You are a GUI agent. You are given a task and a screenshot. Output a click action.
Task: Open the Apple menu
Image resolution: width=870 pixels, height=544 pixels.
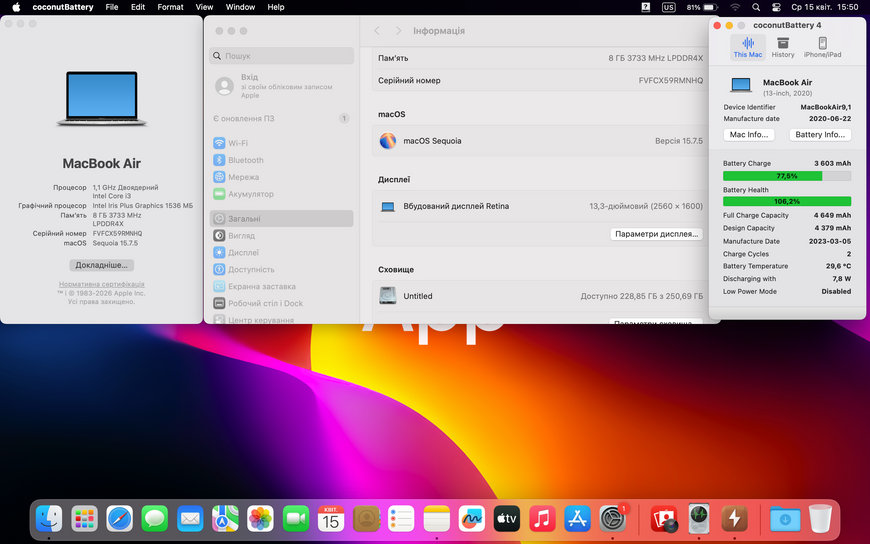(16, 7)
